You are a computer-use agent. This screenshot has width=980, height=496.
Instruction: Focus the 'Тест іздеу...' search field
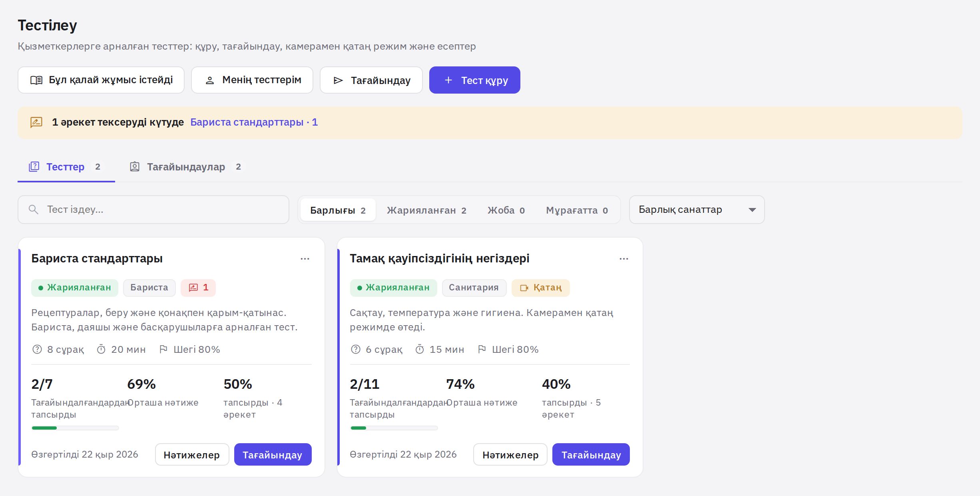(153, 210)
